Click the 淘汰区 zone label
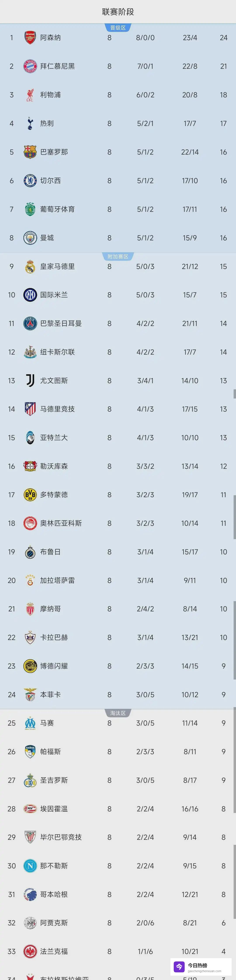The width and height of the screenshot is (236, 980). (118, 713)
